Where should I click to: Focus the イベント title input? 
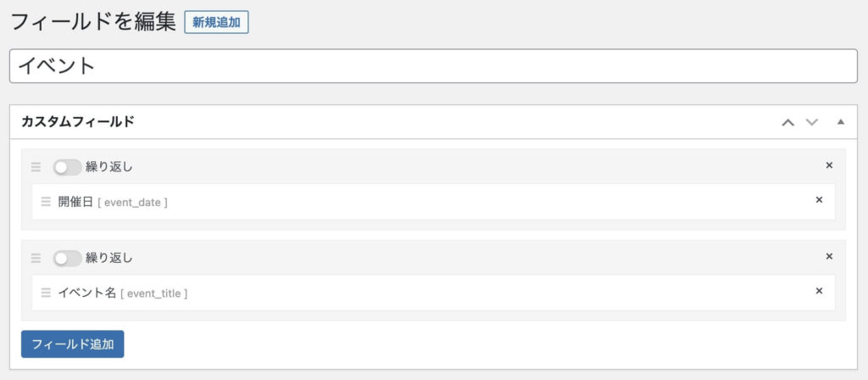[x=433, y=66]
